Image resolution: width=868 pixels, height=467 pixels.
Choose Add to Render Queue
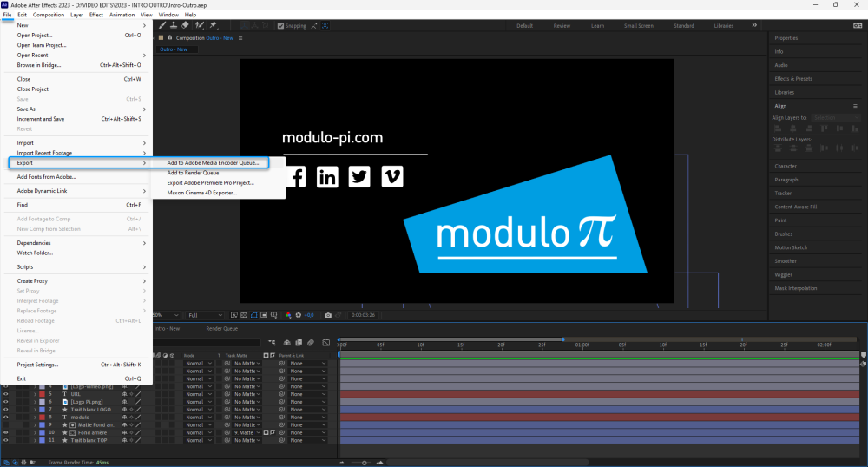click(193, 173)
